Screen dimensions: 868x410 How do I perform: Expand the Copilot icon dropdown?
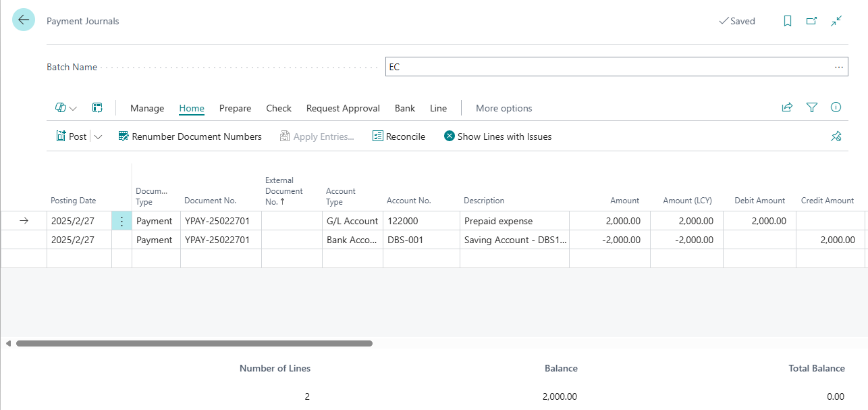point(66,108)
